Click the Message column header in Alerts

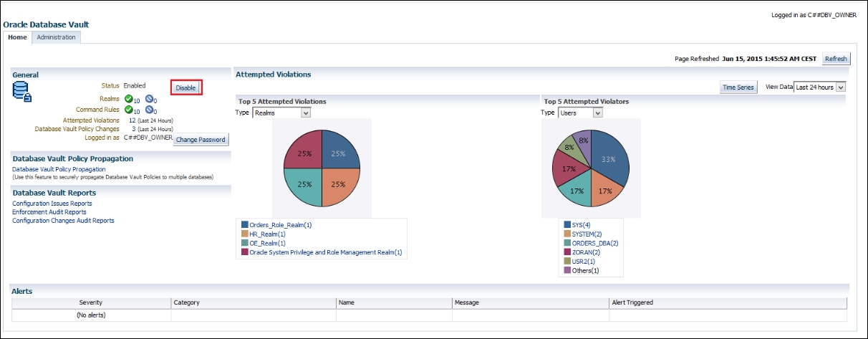coord(531,303)
